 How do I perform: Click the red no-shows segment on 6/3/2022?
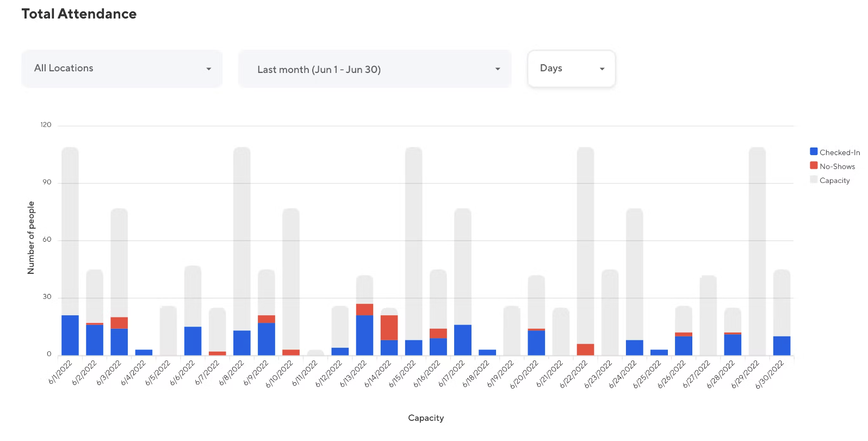tap(119, 322)
